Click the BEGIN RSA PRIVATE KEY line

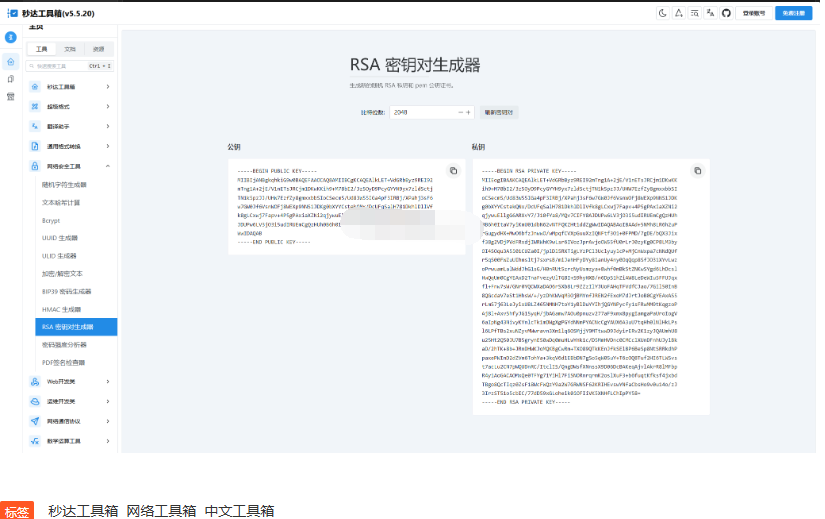[529, 171]
